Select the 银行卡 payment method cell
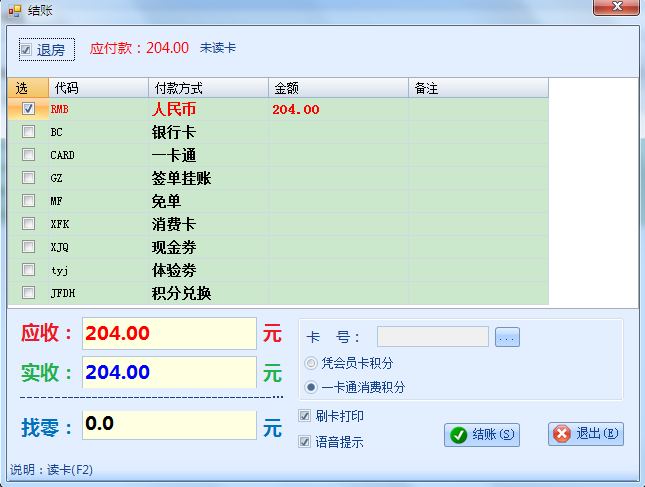Screen dimensions: 645x487 (209, 132)
